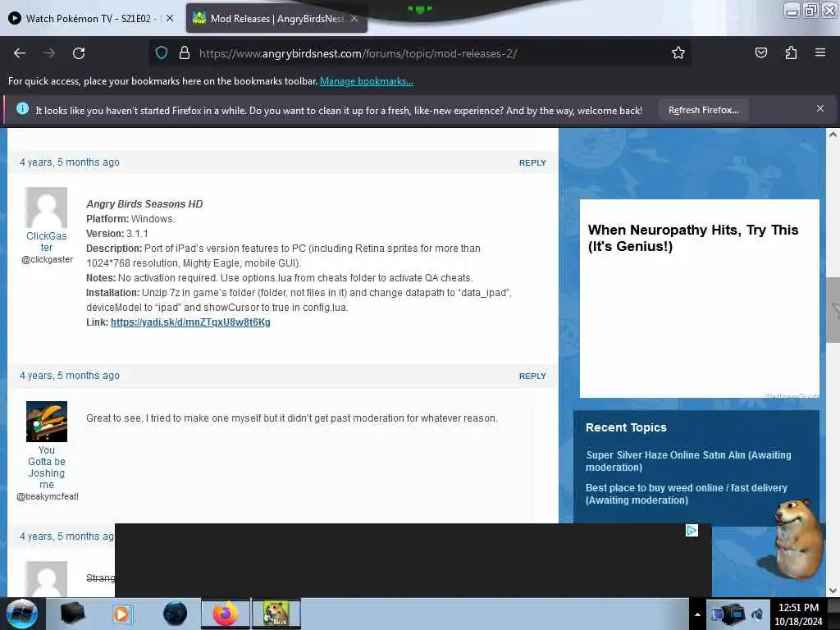Click the Firefox taskbar icon
Screen dimensions: 840x630
point(226,614)
